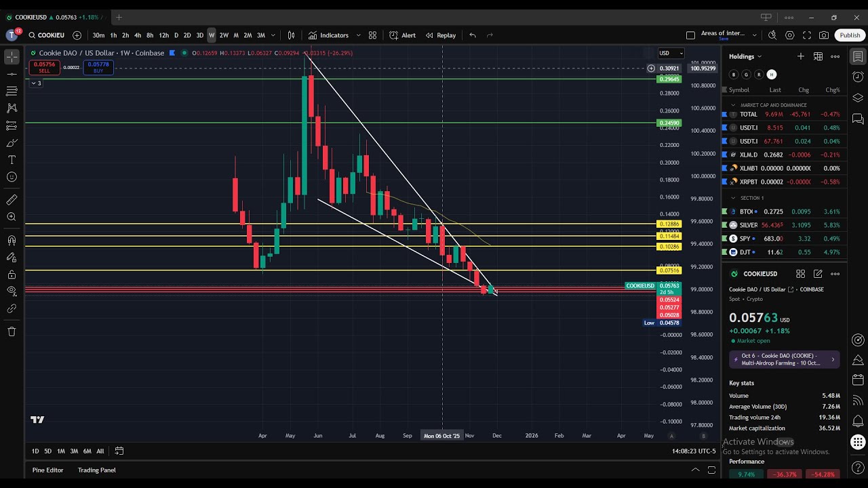Select the red R flag filter
The width and height of the screenshot is (868, 488).
[759, 75]
